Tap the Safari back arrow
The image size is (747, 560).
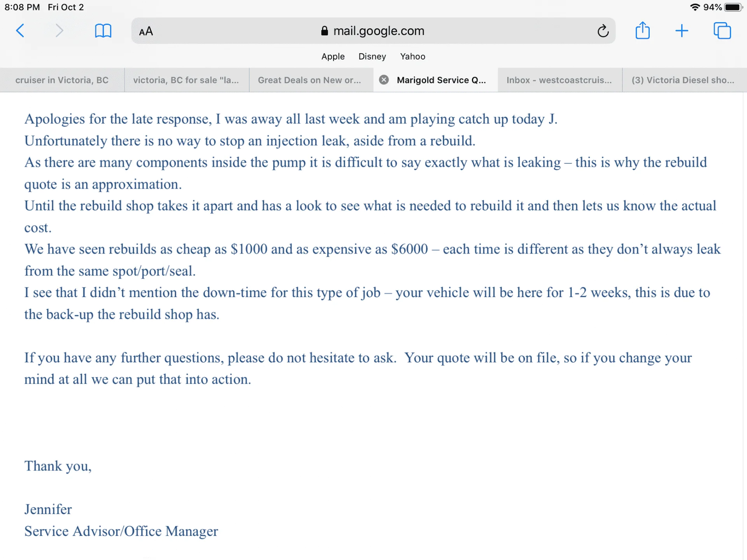(x=20, y=30)
